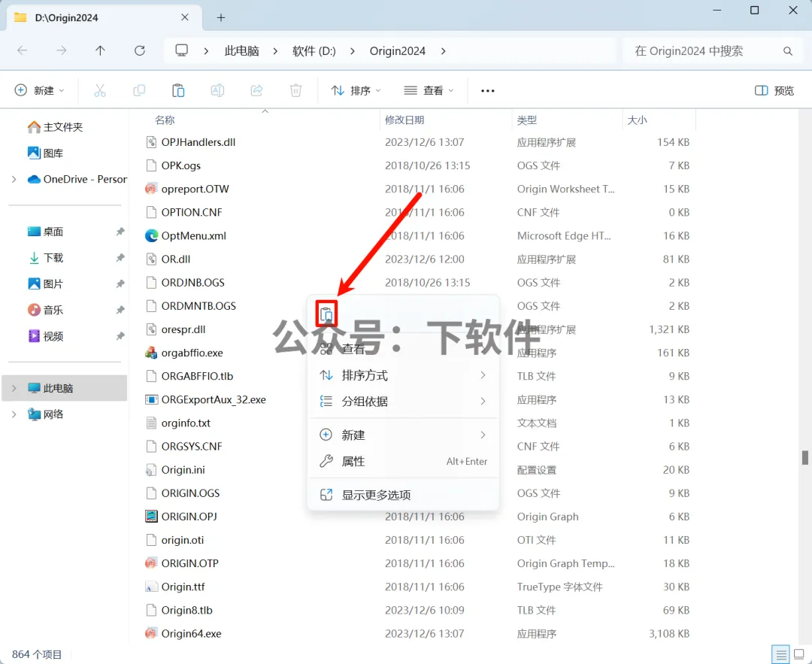Open the 查看 view dropdown in toolbar
Screen dimensions: 812x664
(429, 91)
